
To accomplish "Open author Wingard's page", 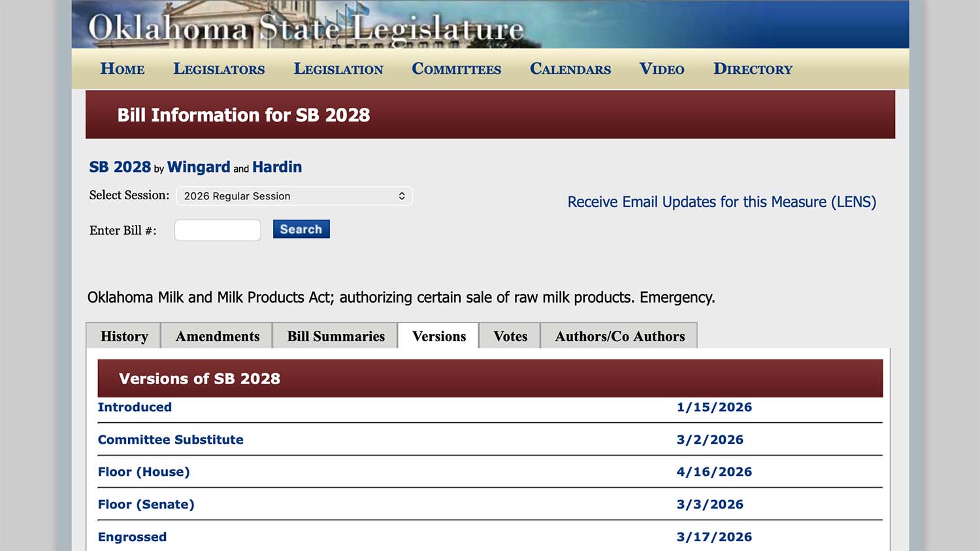I will click(x=198, y=167).
